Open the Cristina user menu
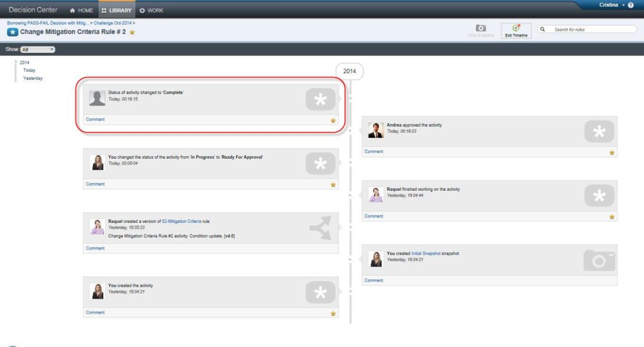Image resolution: width=644 pixels, height=347 pixels. point(613,5)
